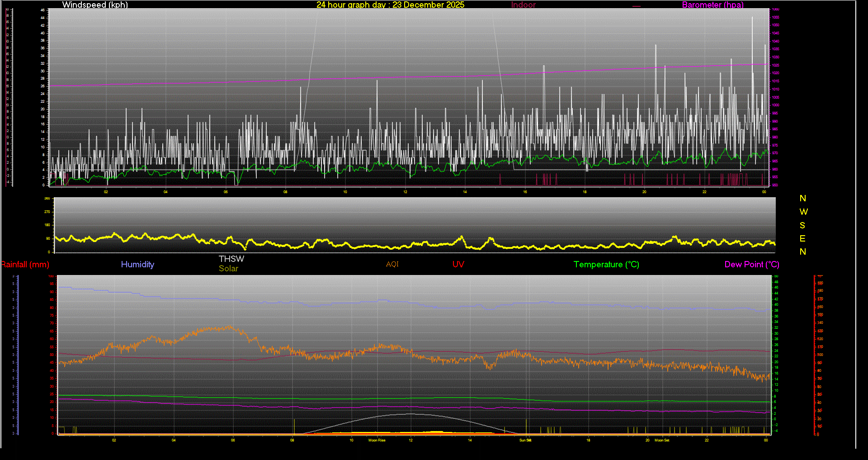Click the S wind direction label
This screenshot has width=868, height=460.
(802, 225)
